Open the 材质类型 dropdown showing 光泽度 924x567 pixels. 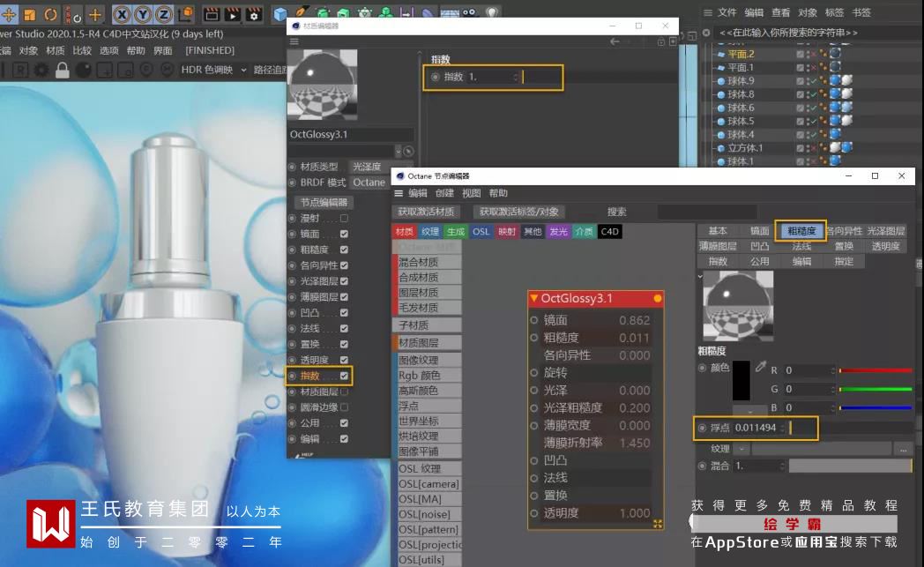tap(382, 167)
